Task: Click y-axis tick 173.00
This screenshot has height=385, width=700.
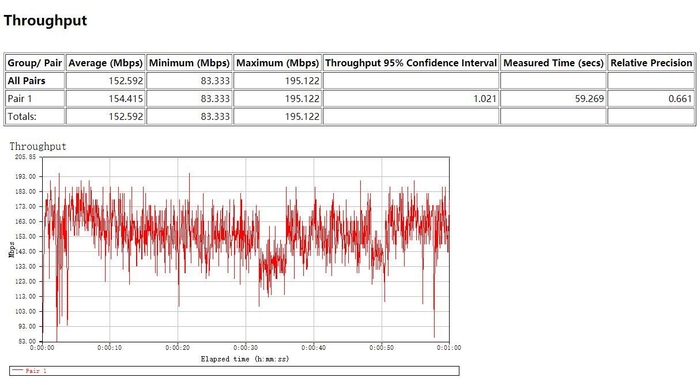Action: 25,206
